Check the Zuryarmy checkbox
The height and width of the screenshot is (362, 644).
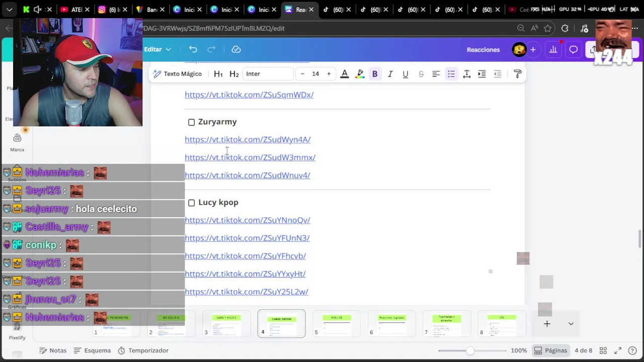191,122
